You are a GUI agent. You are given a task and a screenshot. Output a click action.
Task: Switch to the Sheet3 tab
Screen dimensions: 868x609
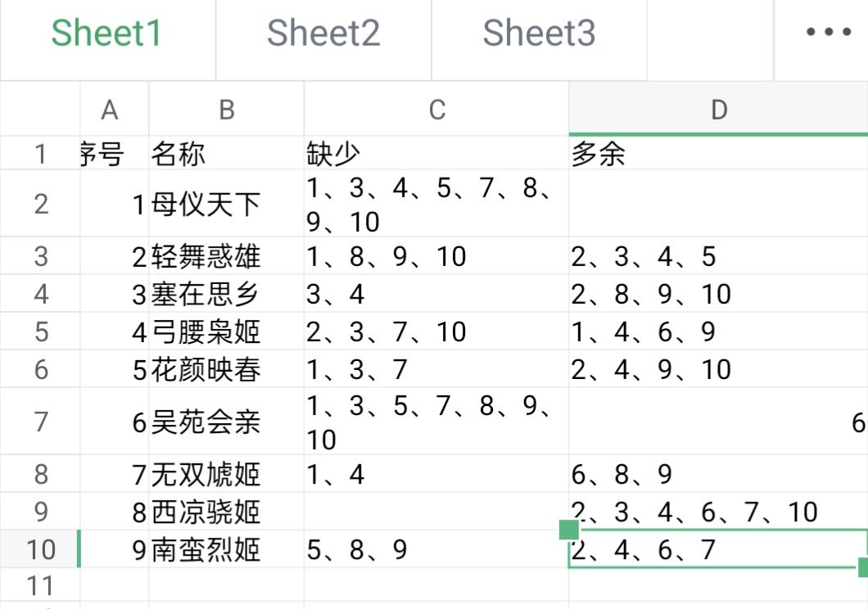pos(539,34)
